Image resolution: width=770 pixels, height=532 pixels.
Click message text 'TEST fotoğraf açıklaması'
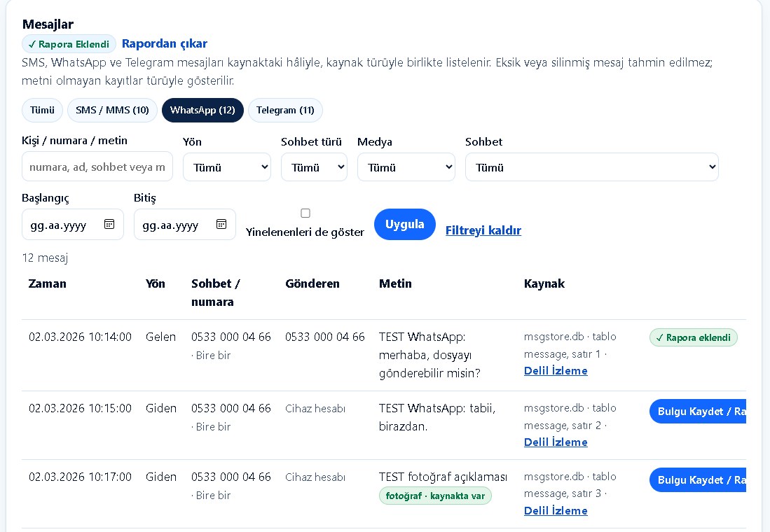[x=443, y=477]
